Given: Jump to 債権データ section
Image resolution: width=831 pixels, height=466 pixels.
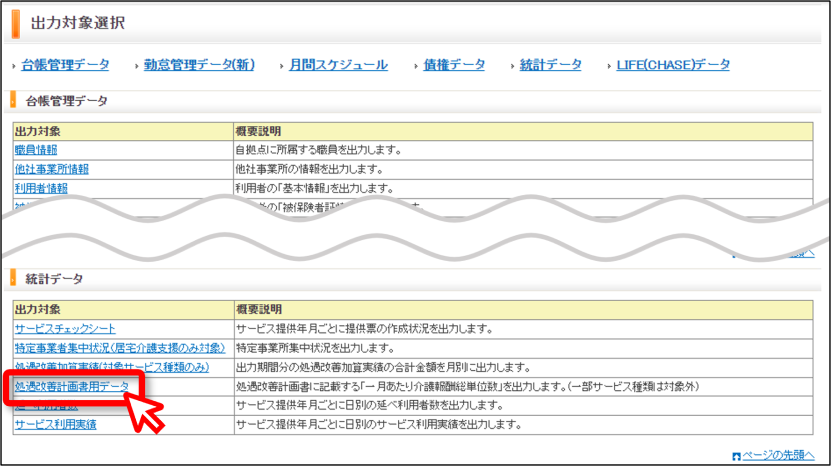Looking at the screenshot, I should [x=454, y=65].
